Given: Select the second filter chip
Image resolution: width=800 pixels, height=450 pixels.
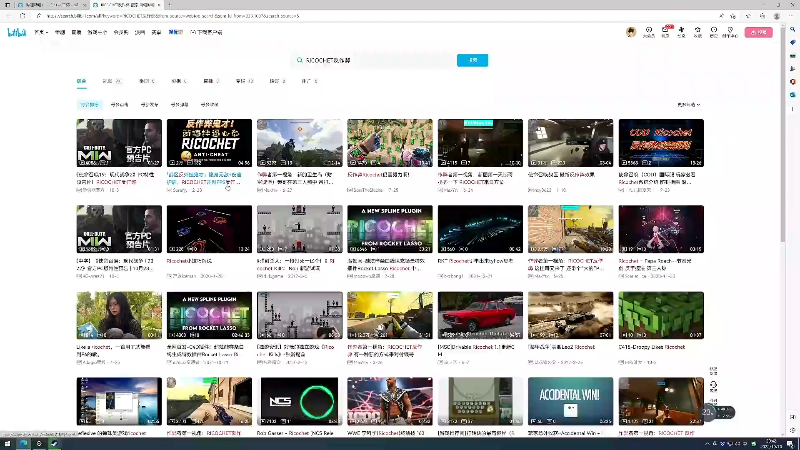Looking at the screenshot, I should click(x=119, y=105).
